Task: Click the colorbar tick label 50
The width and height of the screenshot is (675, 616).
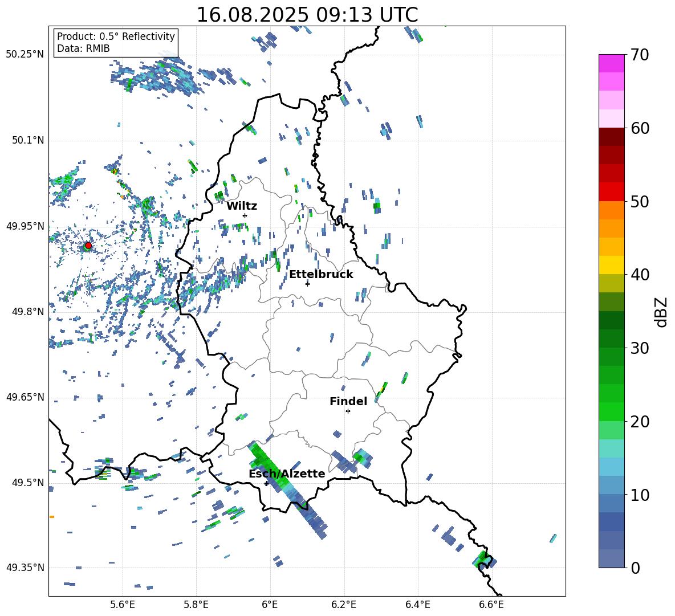Action: click(640, 201)
